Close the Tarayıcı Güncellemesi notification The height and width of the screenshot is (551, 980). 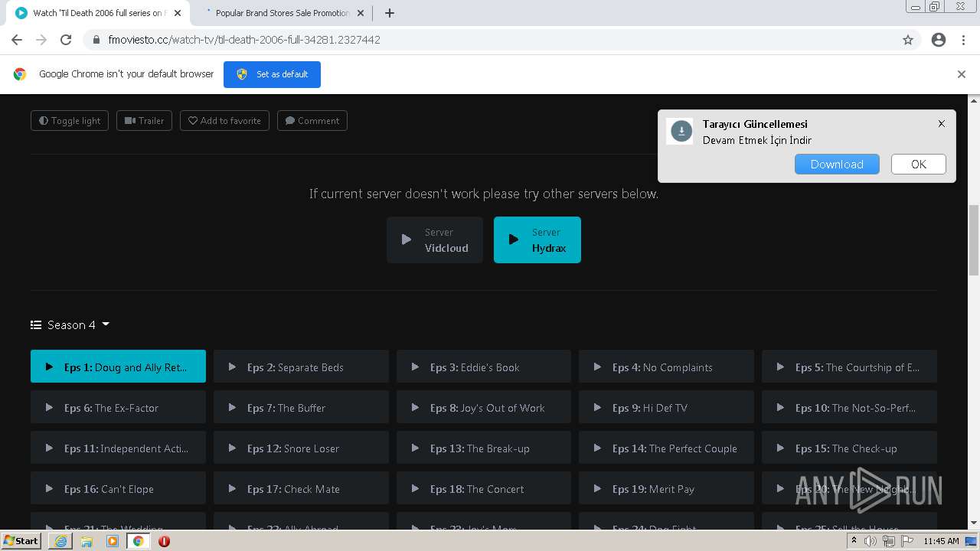(x=942, y=124)
